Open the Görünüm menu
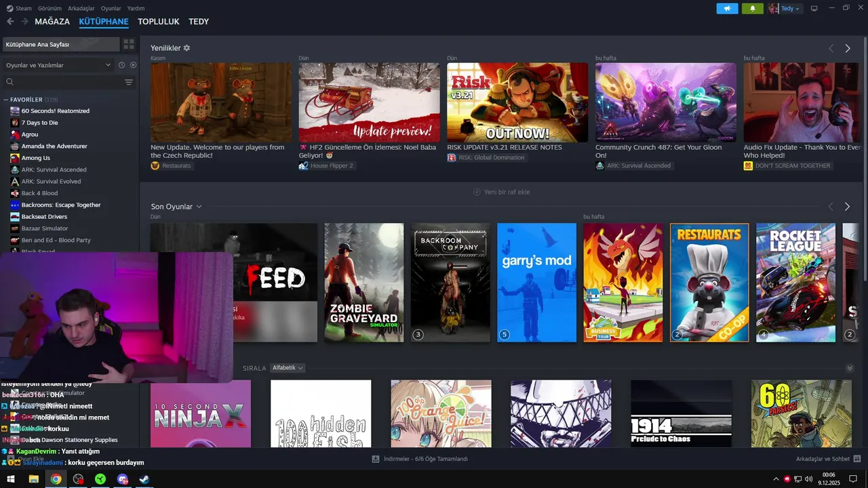The image size is (868, 488). click(x=50, y=8)
